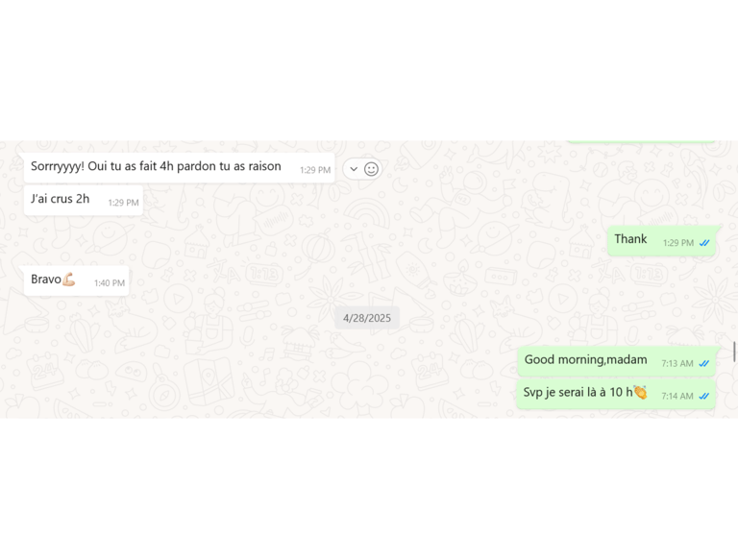This screenshot has height=560, width=738.
Task: Select the "Bravo" message bubble text
Action: coord(46,280)
